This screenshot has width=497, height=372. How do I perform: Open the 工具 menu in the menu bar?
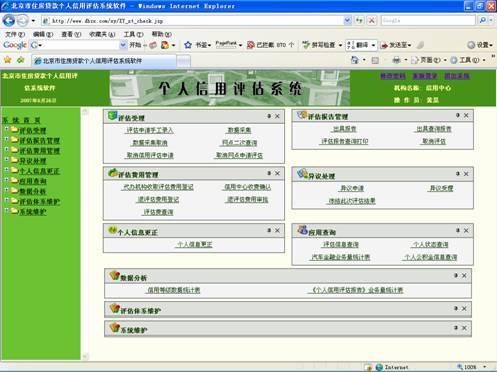point(134,34)
